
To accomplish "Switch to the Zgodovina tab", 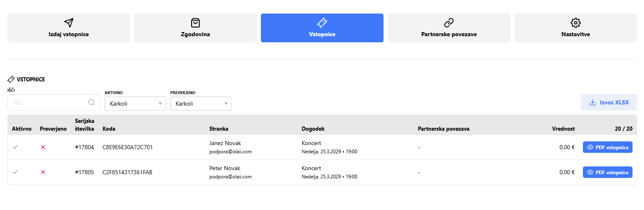I will coord(195,28).
